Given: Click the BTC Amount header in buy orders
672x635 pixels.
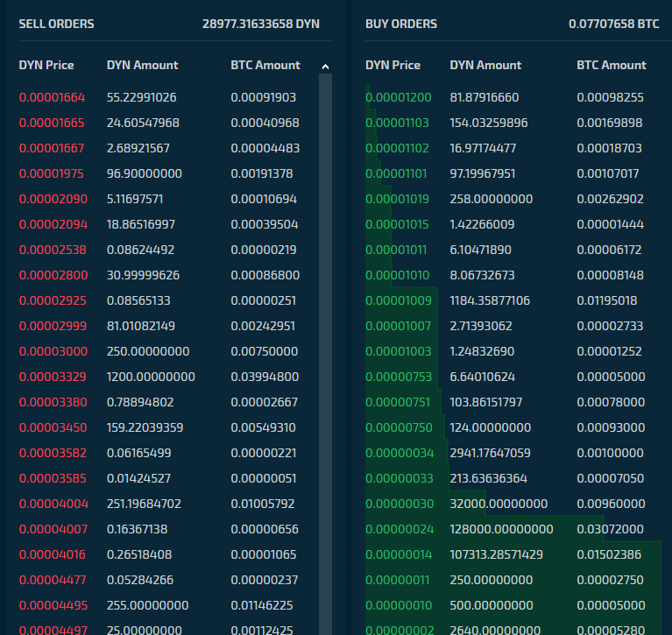Looking at the screenshot, I should tap(612, 65).
